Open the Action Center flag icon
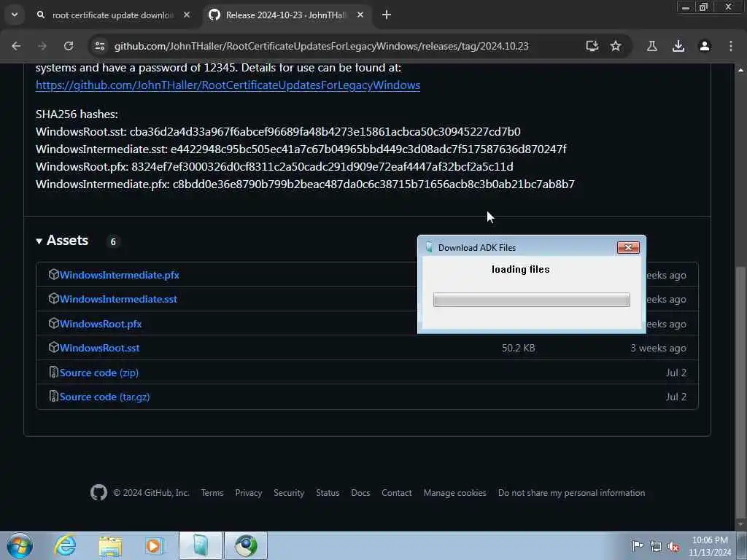Screen dimensions: 747x560 click(637, 546)
